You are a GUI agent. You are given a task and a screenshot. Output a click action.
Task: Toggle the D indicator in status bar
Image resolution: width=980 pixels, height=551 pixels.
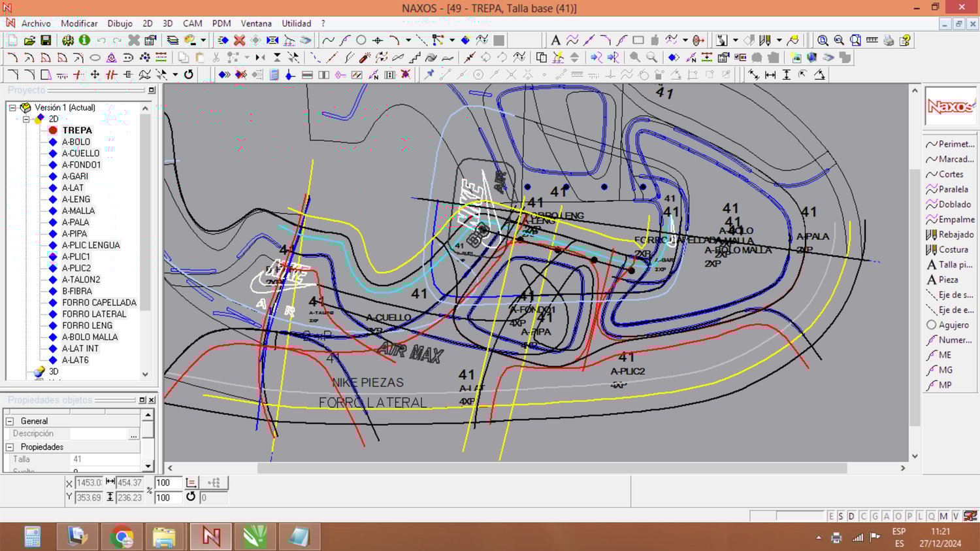point(851,516)
